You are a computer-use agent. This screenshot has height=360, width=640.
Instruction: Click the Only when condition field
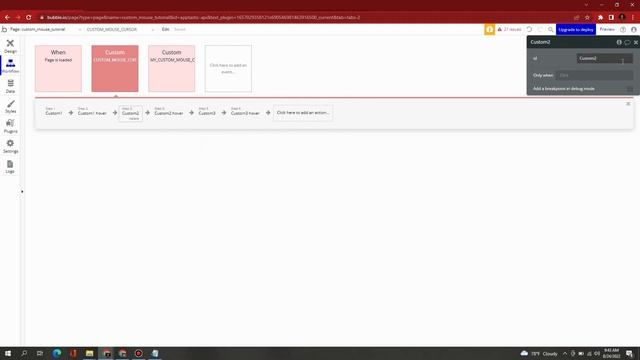tap(595, 75)
